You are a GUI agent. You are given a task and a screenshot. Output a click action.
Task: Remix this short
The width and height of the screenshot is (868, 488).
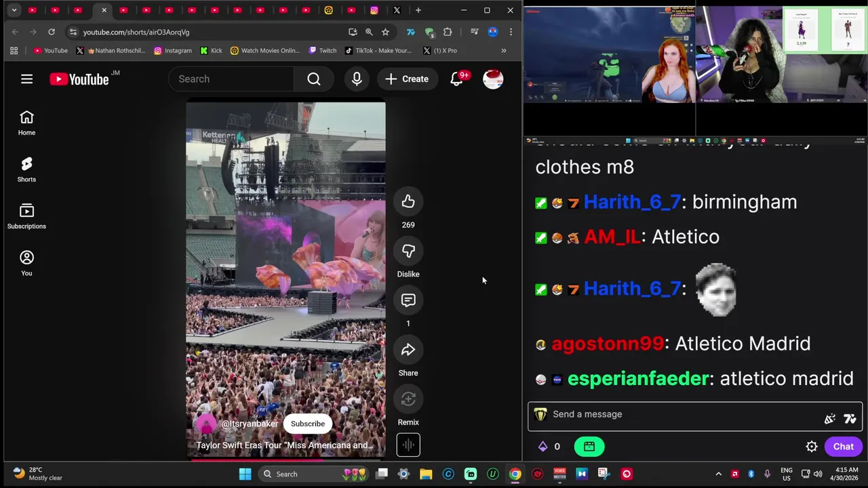408,399
